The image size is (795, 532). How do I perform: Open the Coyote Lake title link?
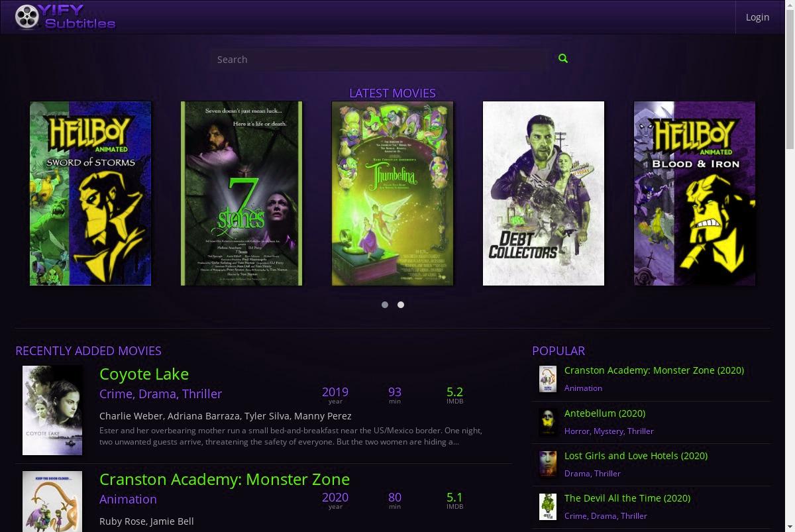(144, 374)
